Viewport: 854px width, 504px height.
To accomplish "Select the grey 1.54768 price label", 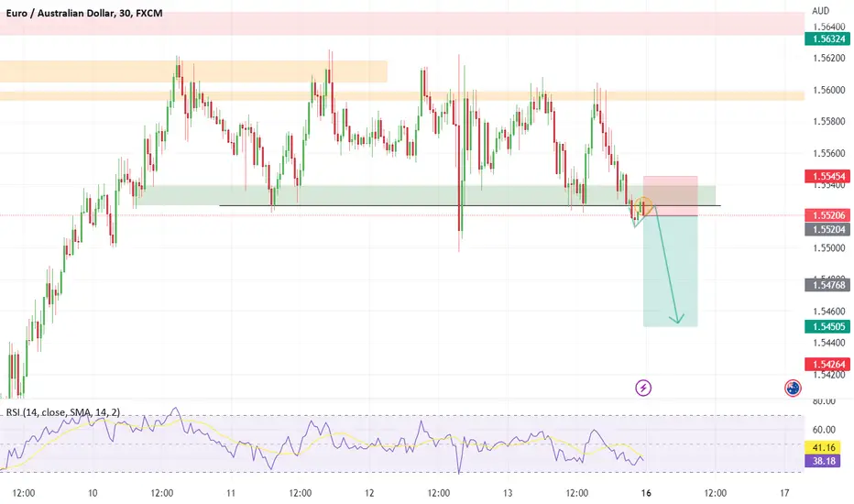I will 827,285.
